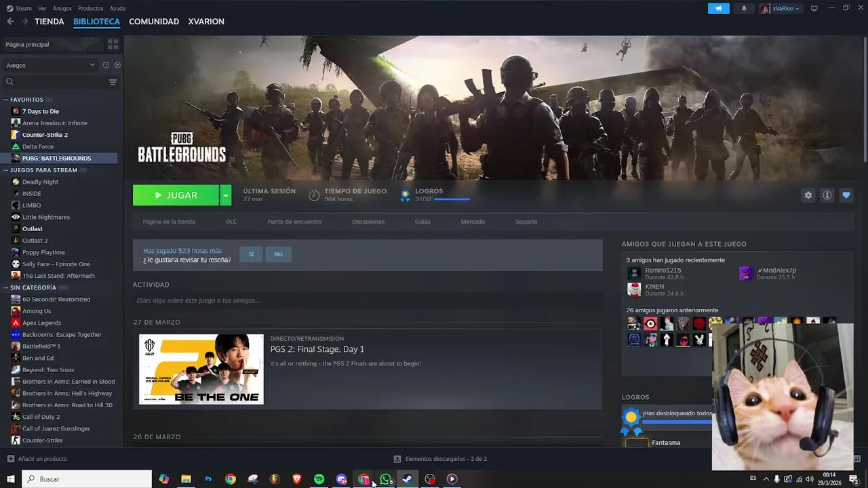Go back with the left arrow
Screen dimensions: 868x488
(10, 22)
